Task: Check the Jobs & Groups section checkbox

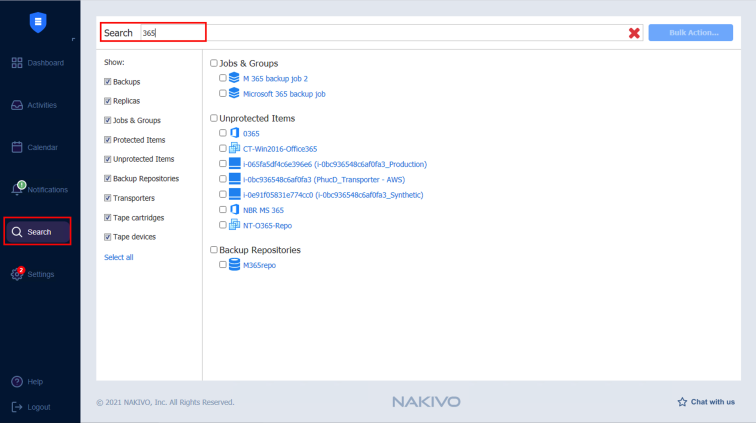Action: (x=213, y=63)
